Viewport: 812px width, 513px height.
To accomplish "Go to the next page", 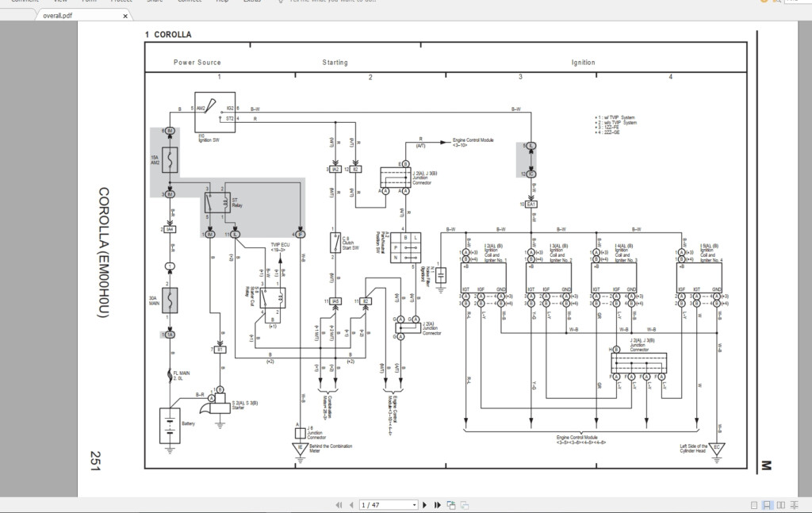I will coord(425,505).
